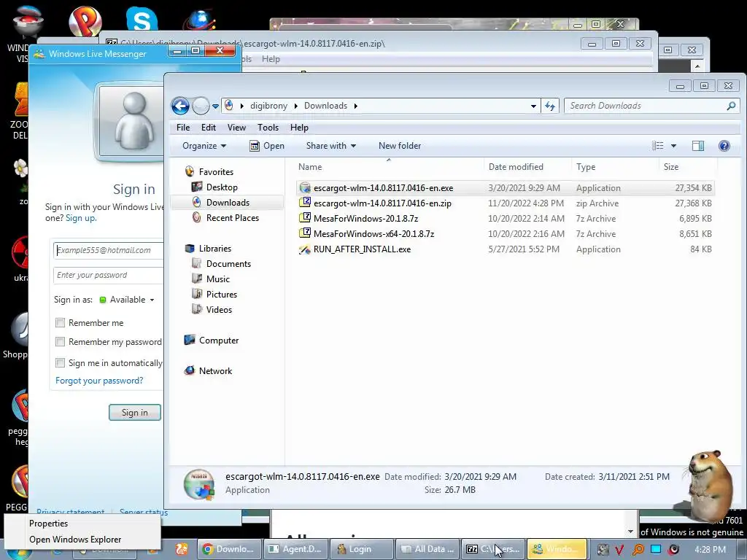
Task: Open recent pages dropdown beside Forward button
Action: point(215,106)
